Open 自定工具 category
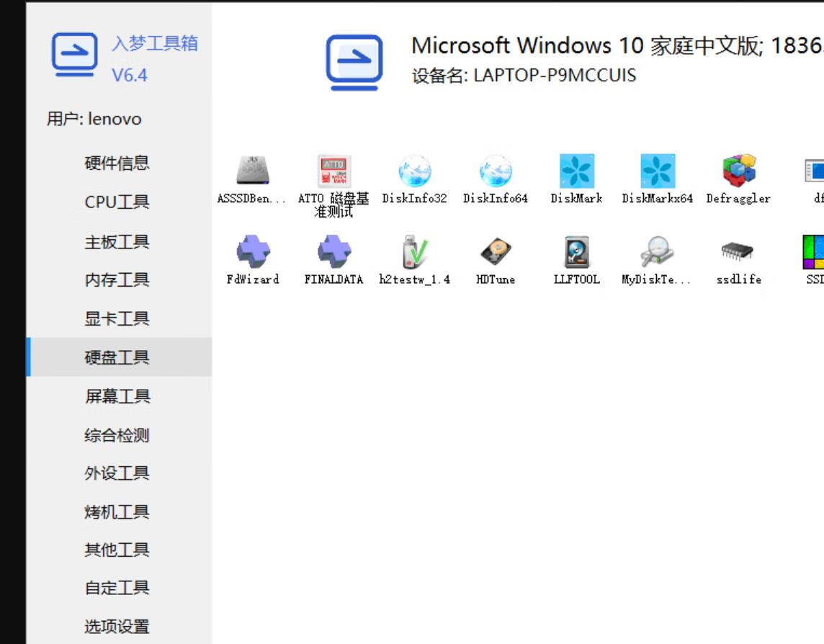The height and width of the screenshot is (644, 824). click(117, 588)
